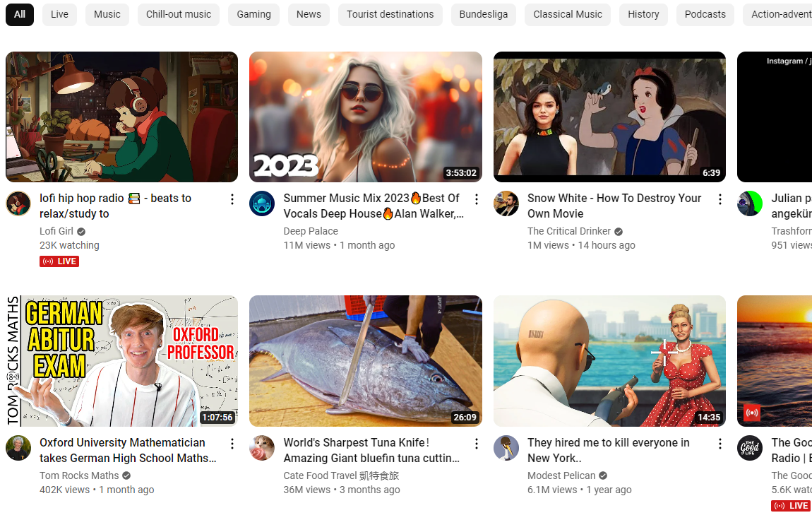The height and width of the screenshot is (520, 812).
Task: Go to The Critical Drinker channel name
Action: click(x=569, y=232)
